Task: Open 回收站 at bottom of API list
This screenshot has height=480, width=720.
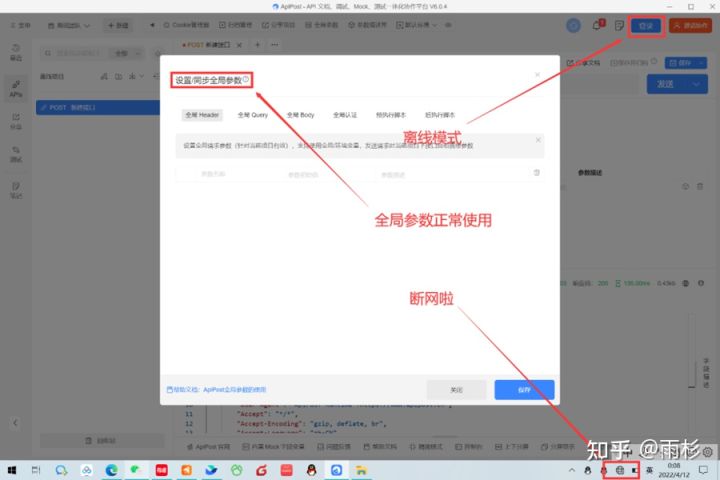Action: coord(101,440)
